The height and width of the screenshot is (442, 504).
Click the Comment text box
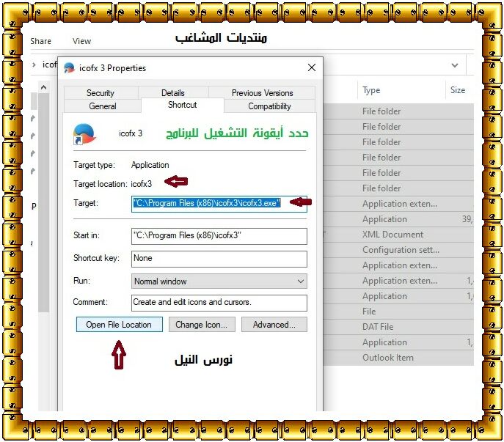click(x=219, y=302)
